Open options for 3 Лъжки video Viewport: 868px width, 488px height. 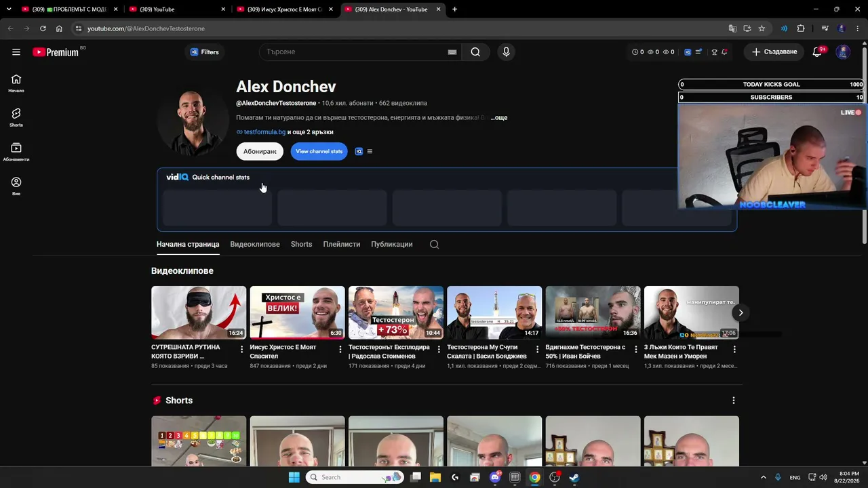(734, 350)
